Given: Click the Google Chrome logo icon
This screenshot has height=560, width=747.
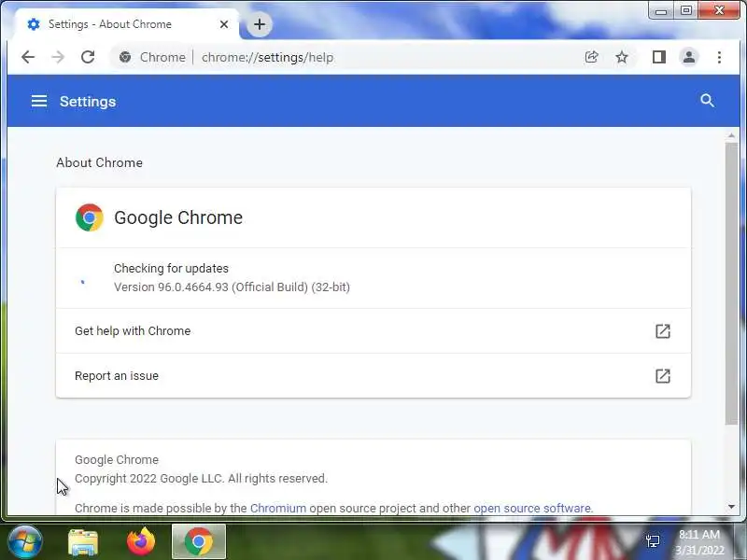Looking at the screenshot, I should (x=89, y=217).
